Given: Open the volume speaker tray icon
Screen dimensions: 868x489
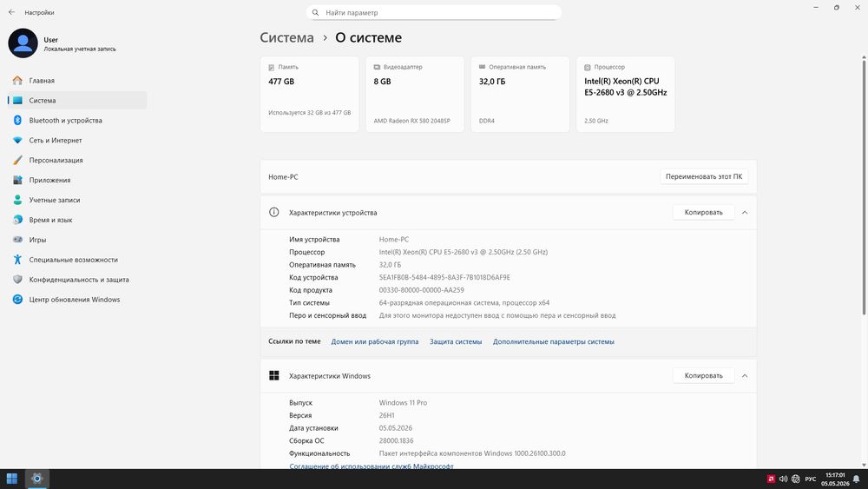Looking at the screenshot, I should click(x=783, y=479).
